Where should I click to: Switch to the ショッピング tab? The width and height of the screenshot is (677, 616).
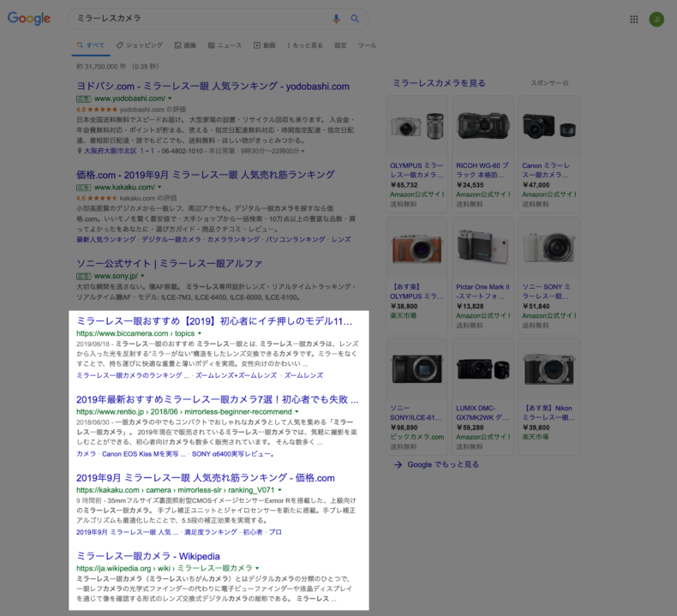tap(140, 45)
